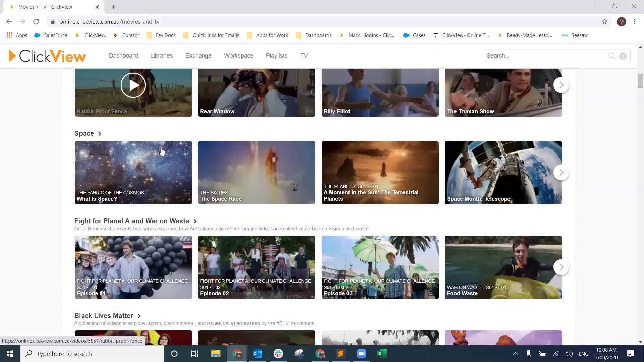This screenshot has height=362, width=644.
Task: Click the address bar URL
Action: 109,22
